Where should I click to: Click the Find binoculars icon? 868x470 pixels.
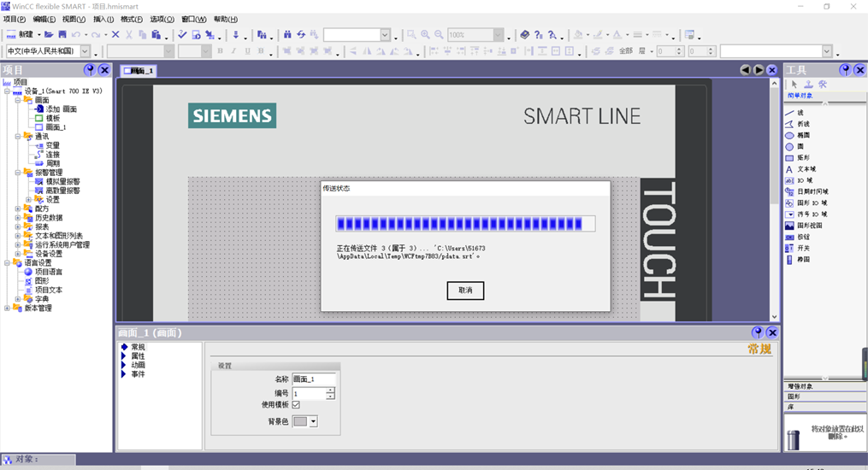[x=287, y=35]
